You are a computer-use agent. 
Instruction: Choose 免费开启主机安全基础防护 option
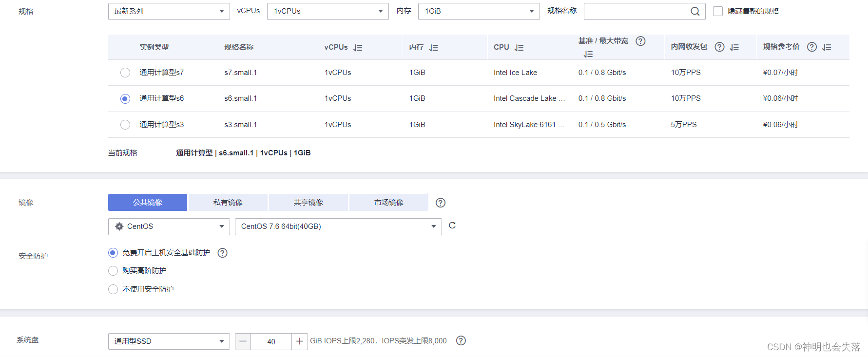coord(113,253)
